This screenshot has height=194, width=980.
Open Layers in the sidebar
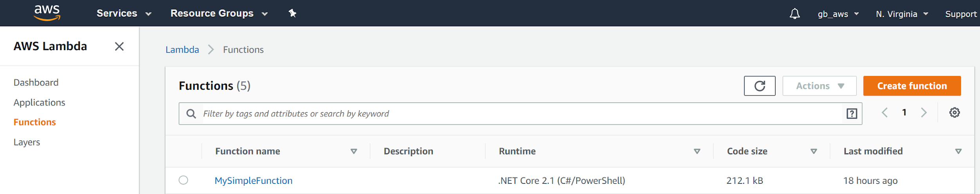point(27,142)
